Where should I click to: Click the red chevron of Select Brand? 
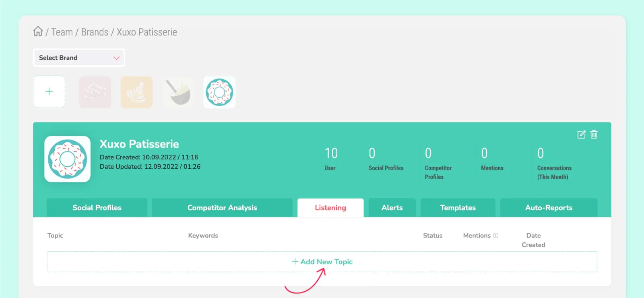(116, 58)
